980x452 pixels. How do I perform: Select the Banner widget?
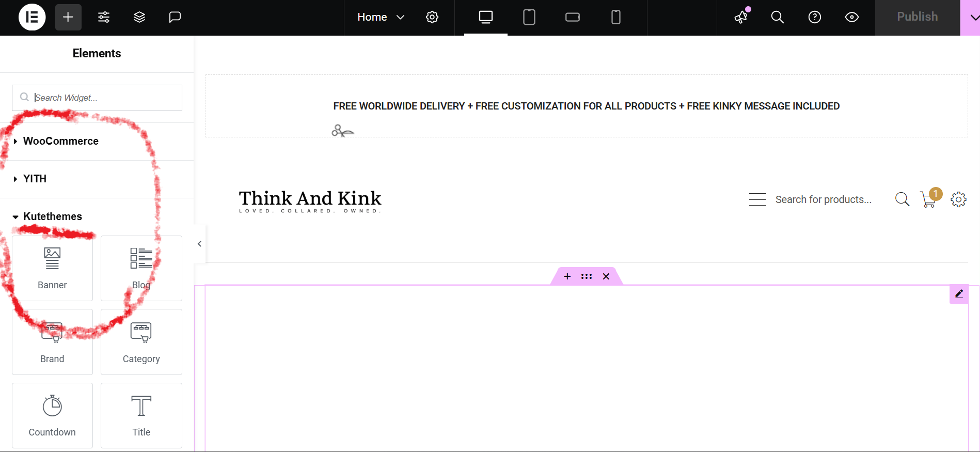[x=52, y=268]
